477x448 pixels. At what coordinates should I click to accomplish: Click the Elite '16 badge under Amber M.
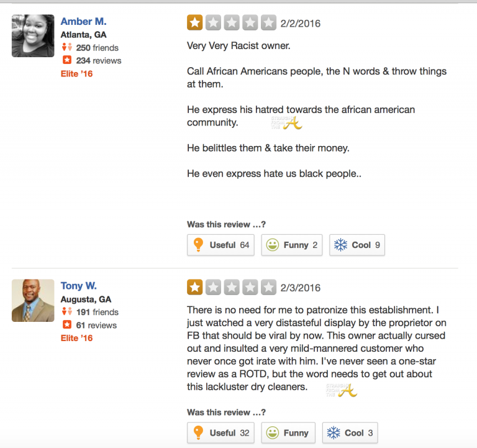[x=76, y=74]
